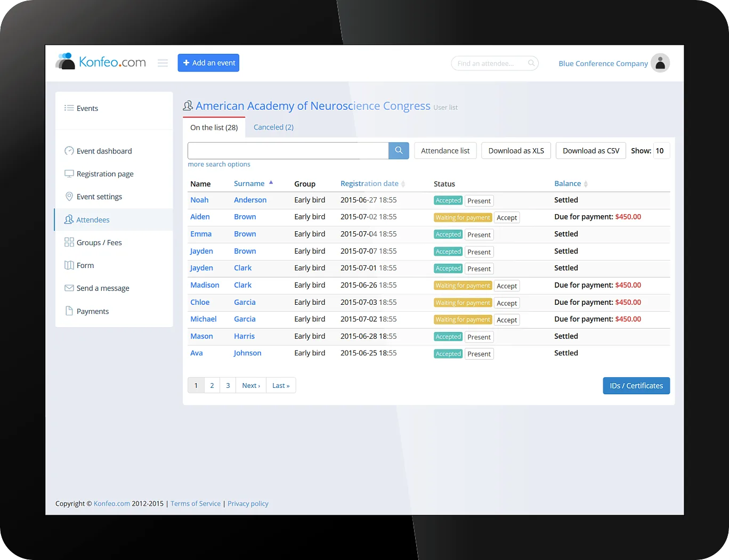
Task: Mark Noah Anderson as Present
Action: (479, 201)
